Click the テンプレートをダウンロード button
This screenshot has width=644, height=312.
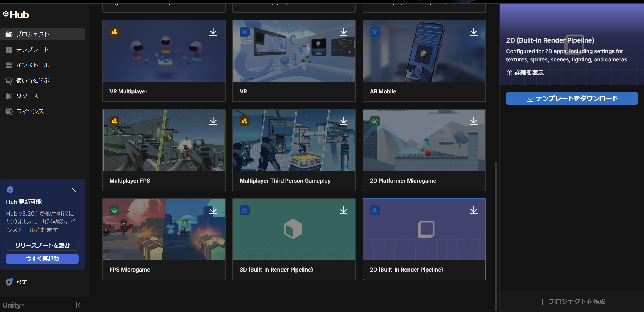point(572,99)
